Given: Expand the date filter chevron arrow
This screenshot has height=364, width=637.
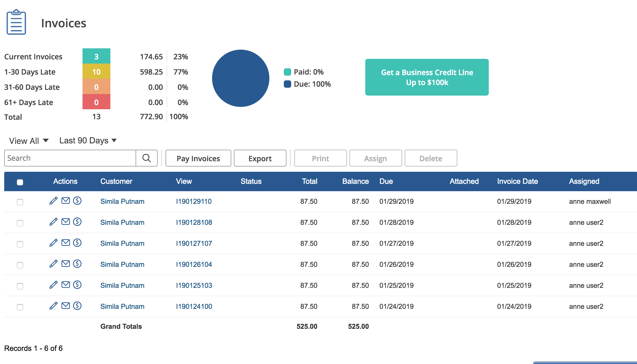Looking at the screenshot, I should pos(114,141).
